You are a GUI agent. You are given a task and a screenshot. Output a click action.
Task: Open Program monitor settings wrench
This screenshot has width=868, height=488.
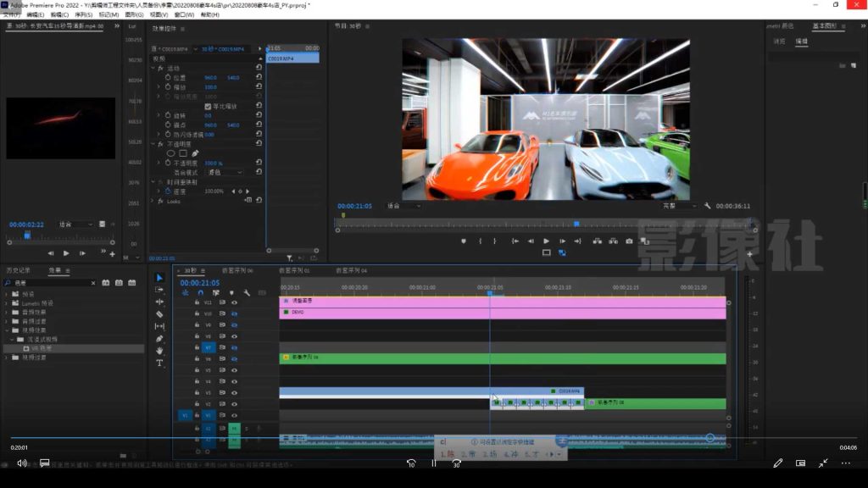tap(707, 206)
